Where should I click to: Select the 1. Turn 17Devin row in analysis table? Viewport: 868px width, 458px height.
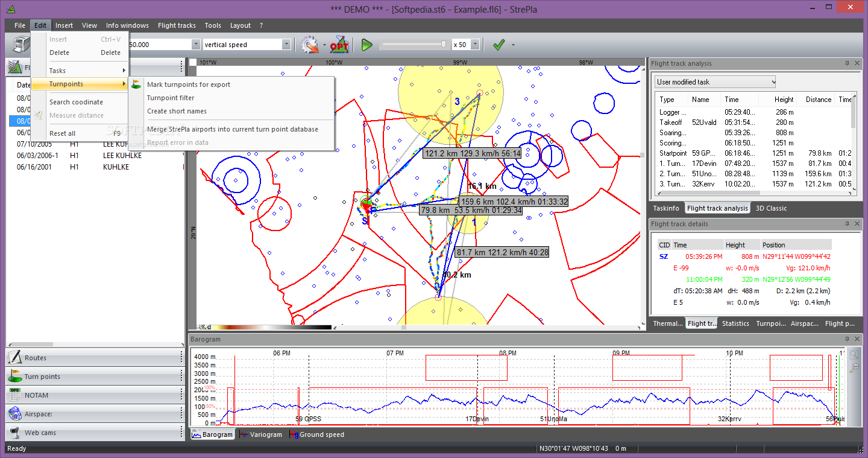tap(753, 164)
